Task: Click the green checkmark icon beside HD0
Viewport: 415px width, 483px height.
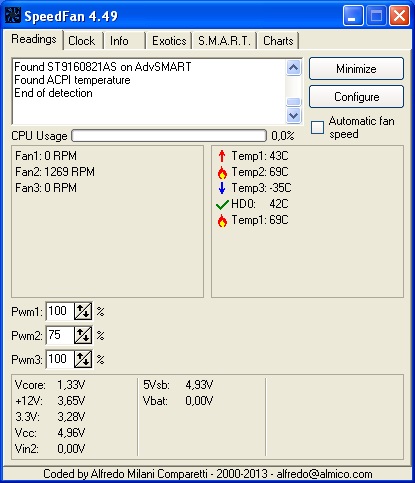Action: point(222,204)
